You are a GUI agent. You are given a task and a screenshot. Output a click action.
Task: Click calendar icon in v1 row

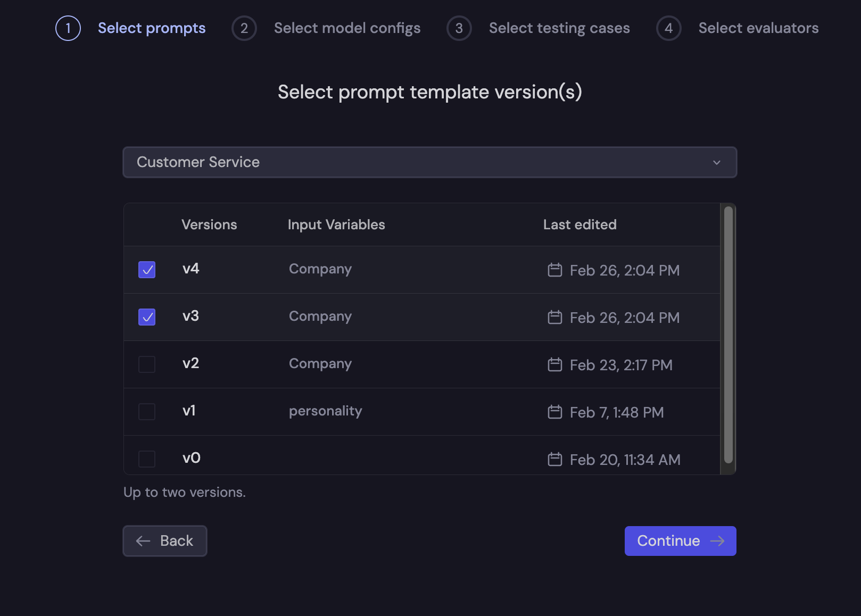(555, 412)
